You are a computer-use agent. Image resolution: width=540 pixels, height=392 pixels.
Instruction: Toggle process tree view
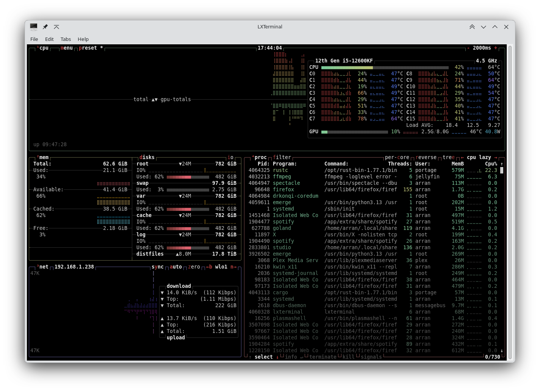point(449,157)
